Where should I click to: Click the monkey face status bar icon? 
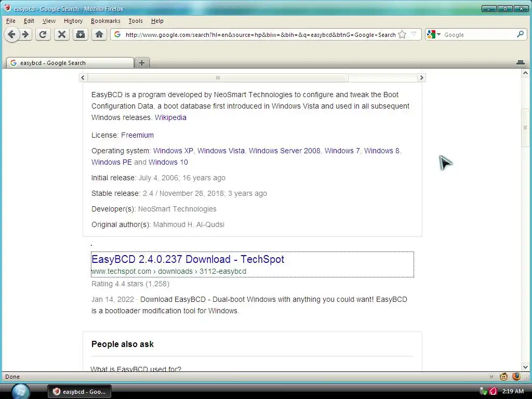tap(503, 376)
